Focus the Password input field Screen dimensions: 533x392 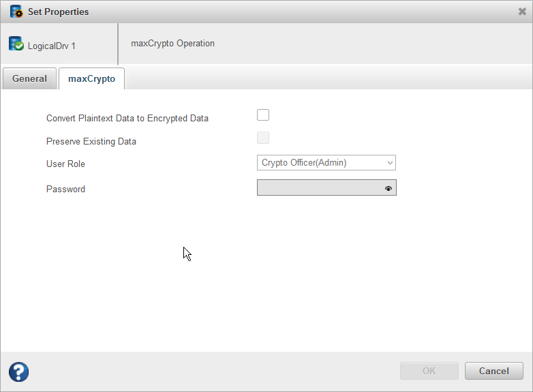pos(319,188)
